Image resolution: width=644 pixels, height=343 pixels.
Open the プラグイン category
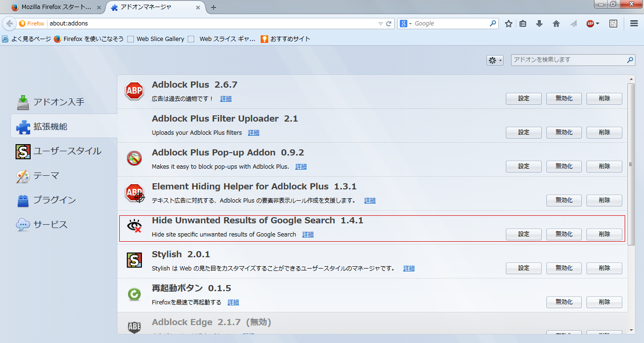coord(64,200)
